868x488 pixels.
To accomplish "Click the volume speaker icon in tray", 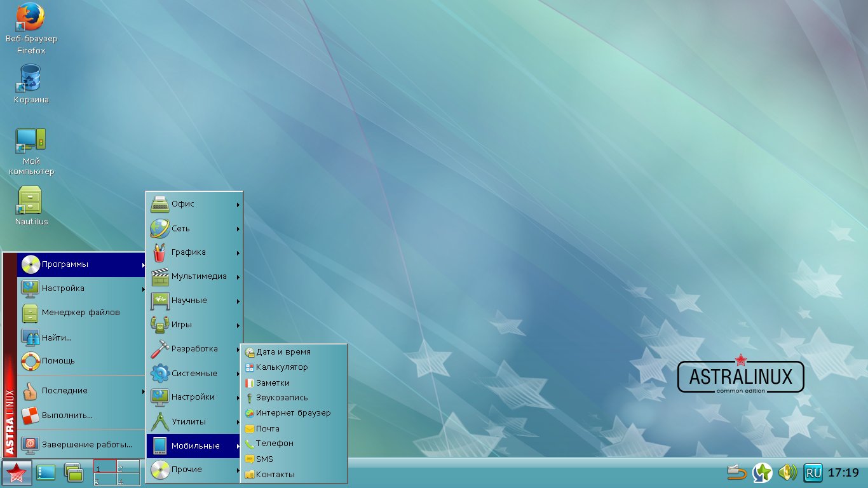I will pyautogui.click(x=787, y=472).
